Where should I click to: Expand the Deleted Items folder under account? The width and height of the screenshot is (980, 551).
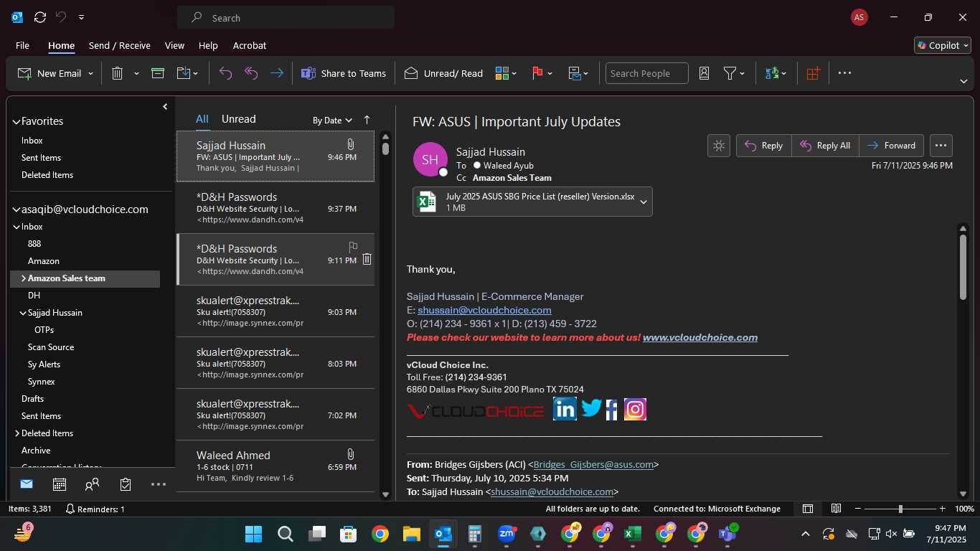point(17,433)
